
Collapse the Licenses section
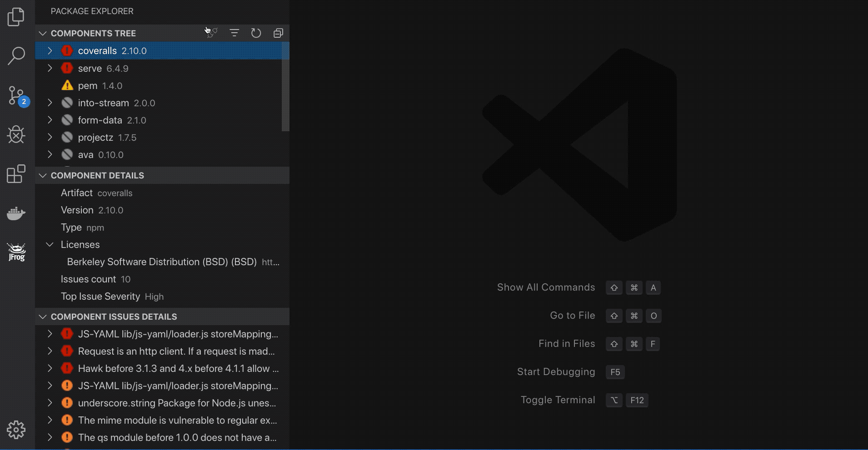click(x=50, y=244)
